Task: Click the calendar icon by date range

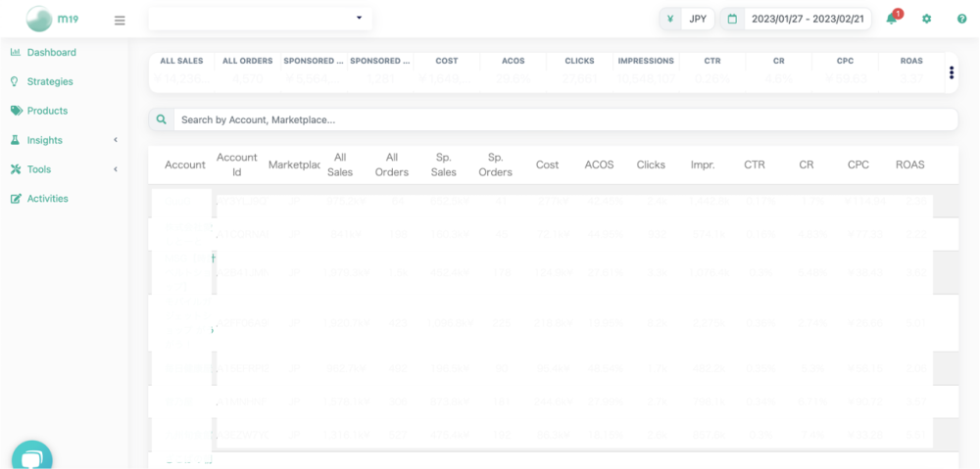Action: pyautogui.click(x=732, y=19)
